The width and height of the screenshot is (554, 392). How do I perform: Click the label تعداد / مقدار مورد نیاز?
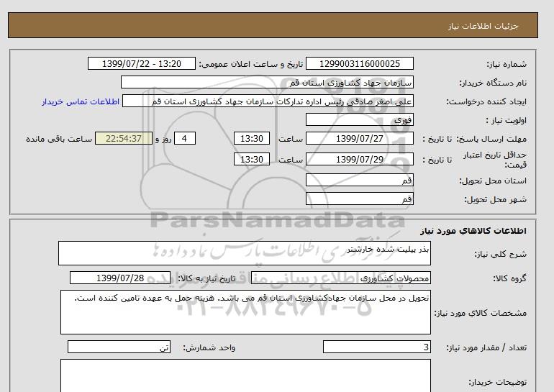coord(486,348)
